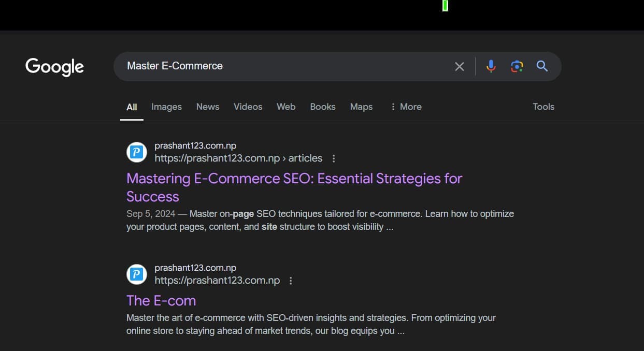Click snippet starting 'Master the art of e-commerce'
This screenshot has height=351, width=644.
click(311, 325)
